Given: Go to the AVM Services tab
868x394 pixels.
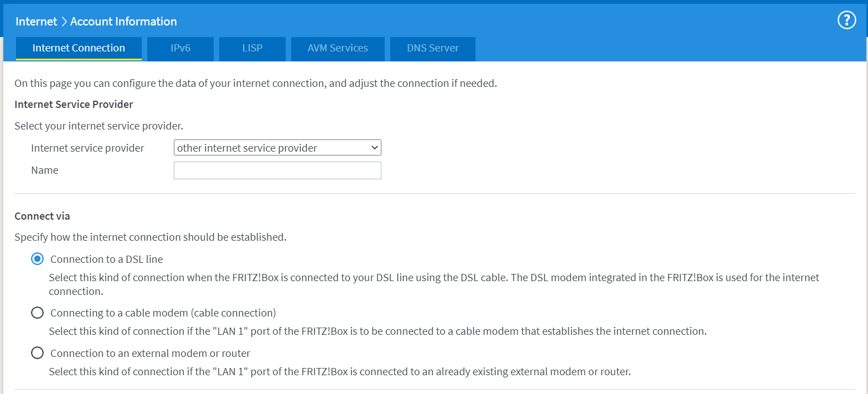Looking at the screenshot, I should click(338, 48).
